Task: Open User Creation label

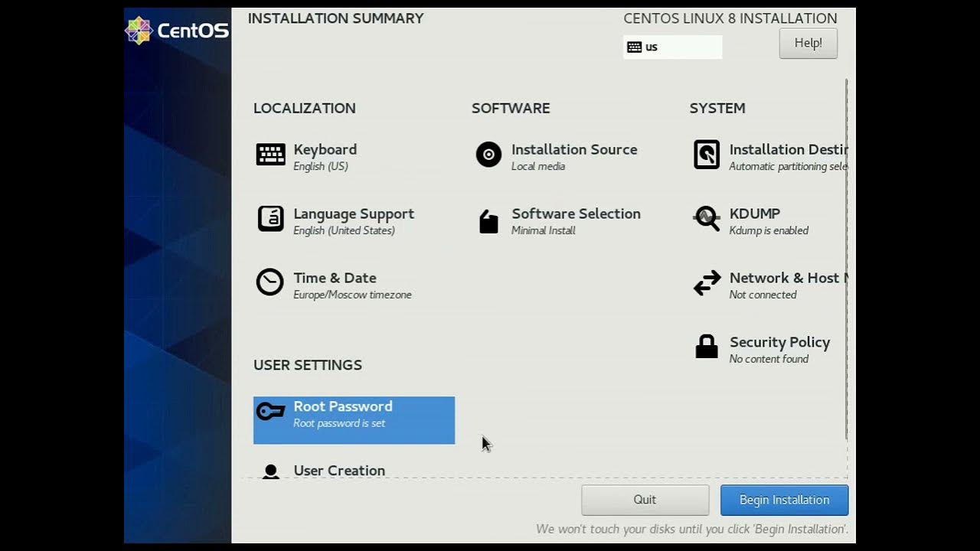Action: 339,471
